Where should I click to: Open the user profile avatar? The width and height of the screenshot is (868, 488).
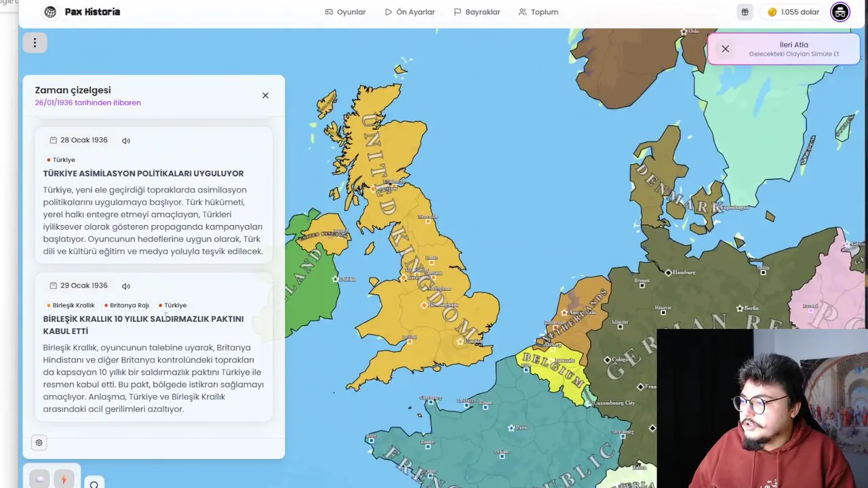coord(840,12)
